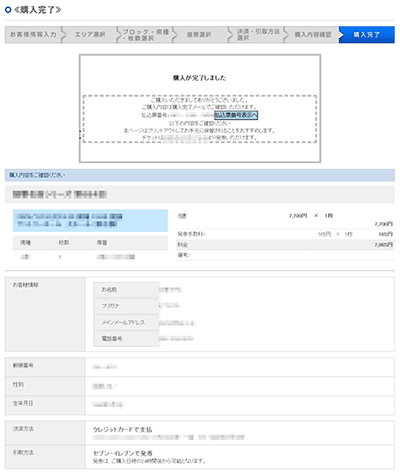The width and height of the screenshot is (400, 474).
Task: Select the お客様情報入力 step
Action: (x=33, y=35)
